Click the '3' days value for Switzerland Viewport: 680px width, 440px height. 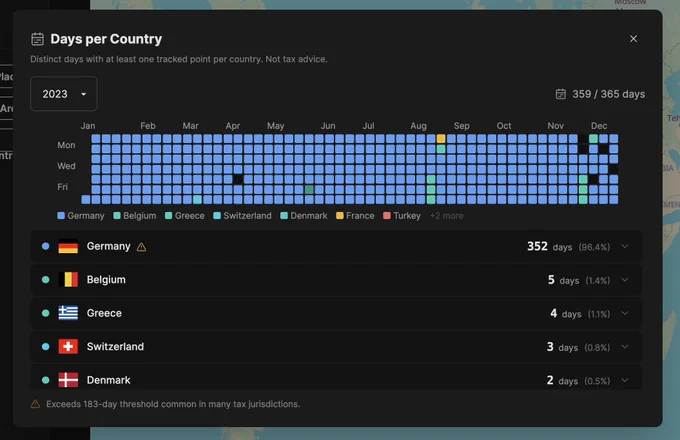(x=550, y=346)
